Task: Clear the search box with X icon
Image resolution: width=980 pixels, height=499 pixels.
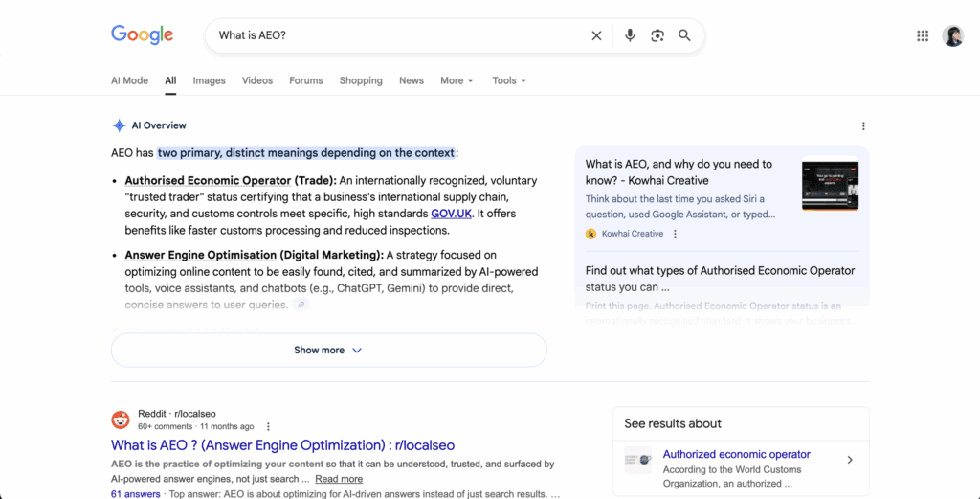Action: tap(596, 35)
